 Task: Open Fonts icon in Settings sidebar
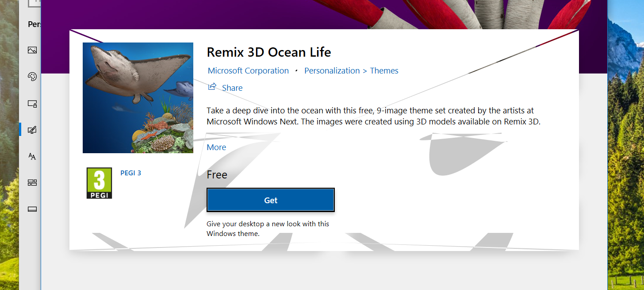[x=32, y=156]
